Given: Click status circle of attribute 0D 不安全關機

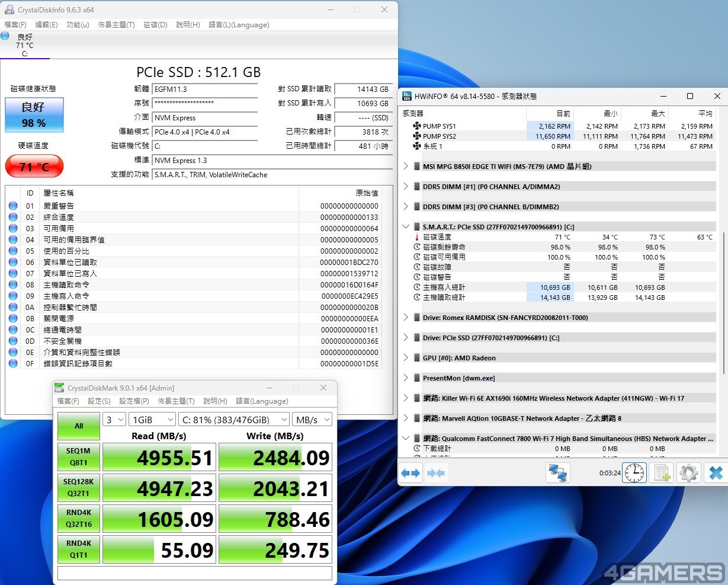Looking at the screenshot, I should point(13,341).
